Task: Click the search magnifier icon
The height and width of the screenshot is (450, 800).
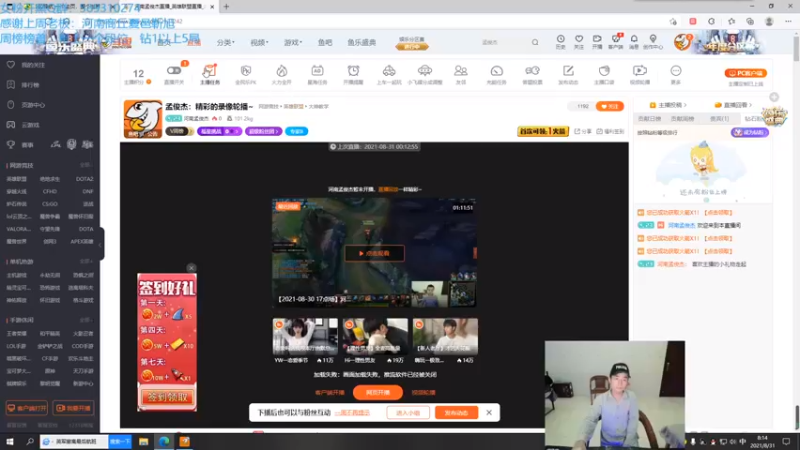Action: pyautogui.click(x=535, y=42)
